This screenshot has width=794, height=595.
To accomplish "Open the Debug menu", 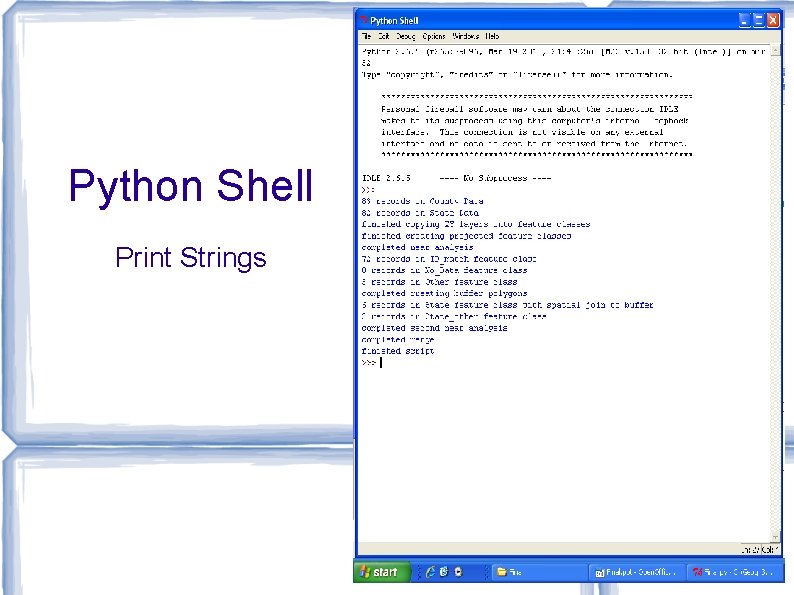I will coord(406,36).
